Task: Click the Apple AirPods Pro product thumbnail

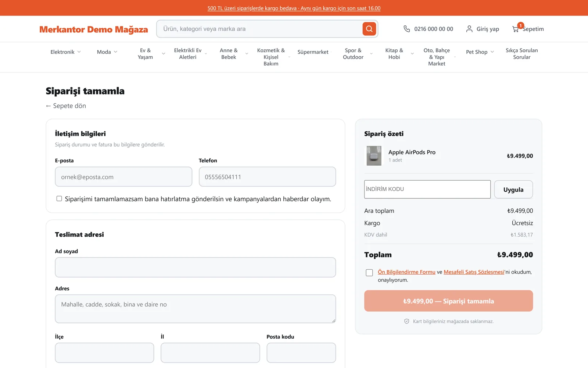Action: 374,156
